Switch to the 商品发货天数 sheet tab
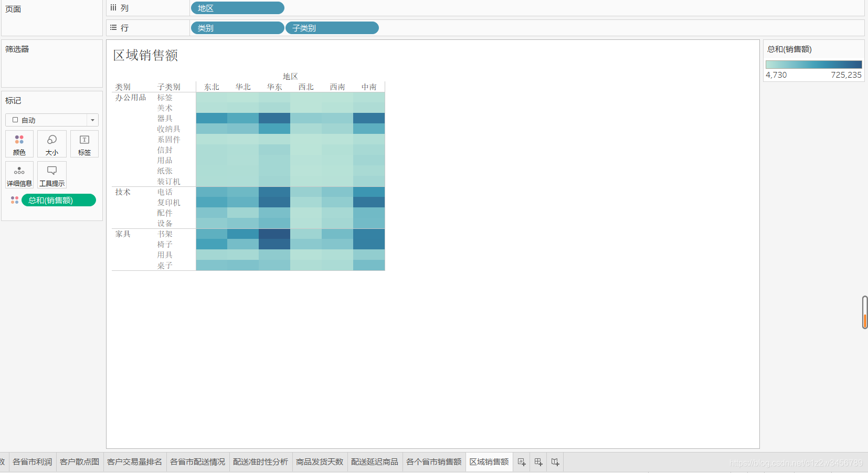 [x=320, y=462]
